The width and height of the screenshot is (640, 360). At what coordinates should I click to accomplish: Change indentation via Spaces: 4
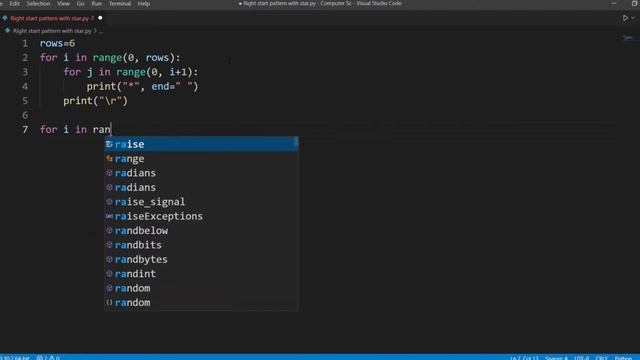tap(556, 358)
